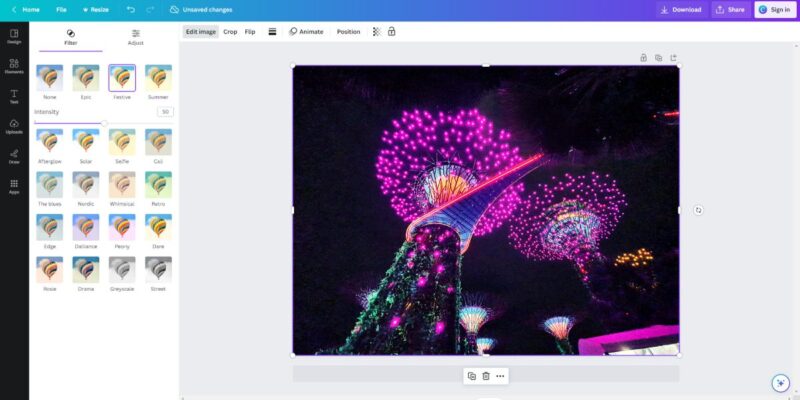Click the Edit image button
The width and height of the screenshot is (800, 400).
tap(201, 32)
